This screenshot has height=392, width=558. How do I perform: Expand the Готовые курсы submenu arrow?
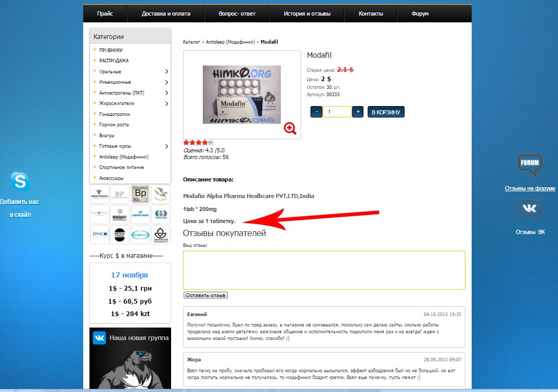click(166, 146)
